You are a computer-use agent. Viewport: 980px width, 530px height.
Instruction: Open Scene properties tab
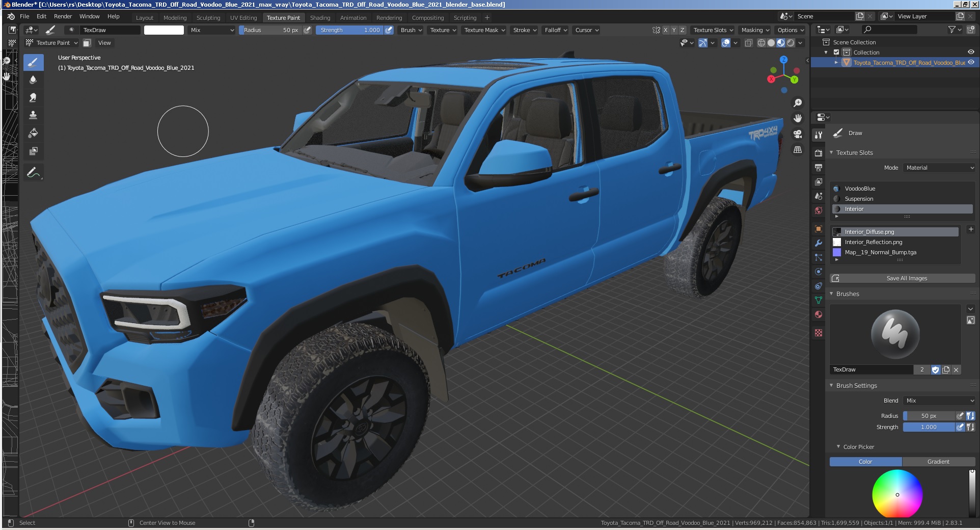coord(819,196)
